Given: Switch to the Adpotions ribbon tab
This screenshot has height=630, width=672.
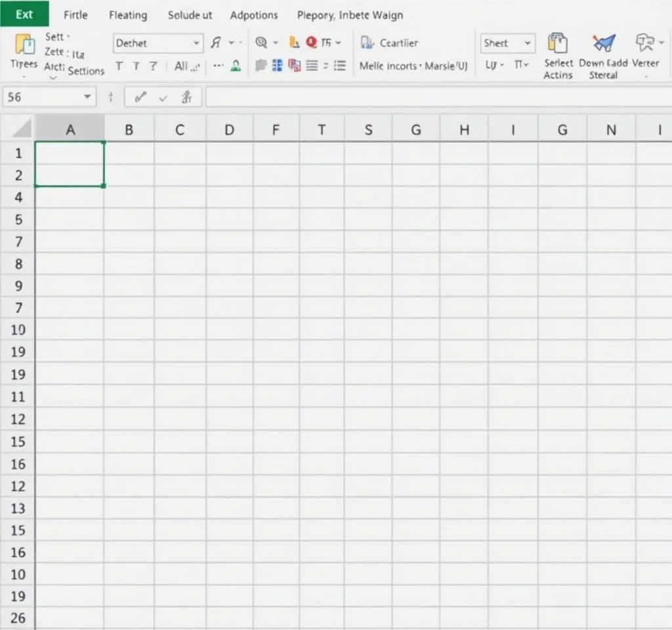Looking at the screenshot, I should 254,15.
